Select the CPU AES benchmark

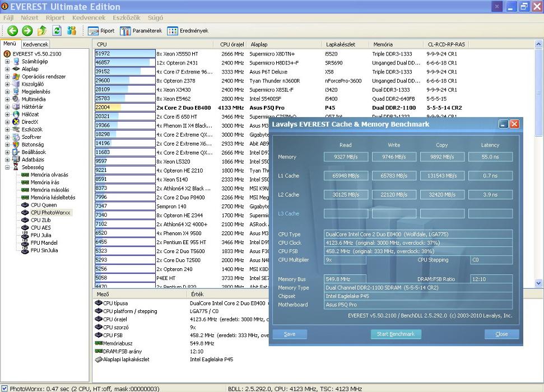click(x=40, y=227)
